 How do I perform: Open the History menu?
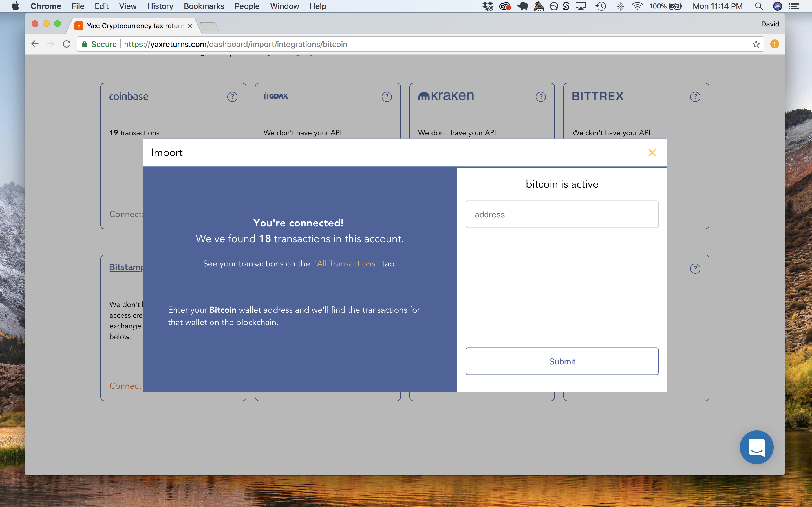point(160,6)
